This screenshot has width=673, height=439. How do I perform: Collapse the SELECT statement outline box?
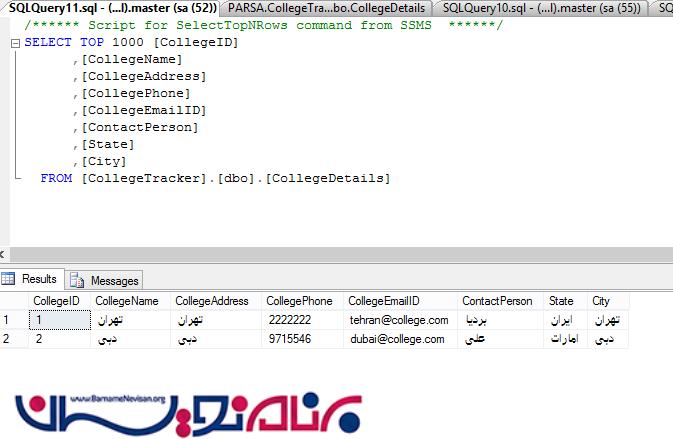(15, 43)
